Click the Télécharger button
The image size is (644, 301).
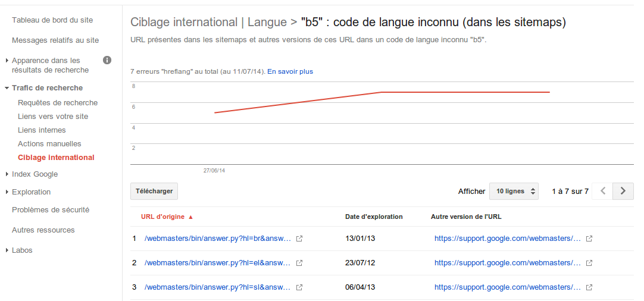click(x=154, y=191)
